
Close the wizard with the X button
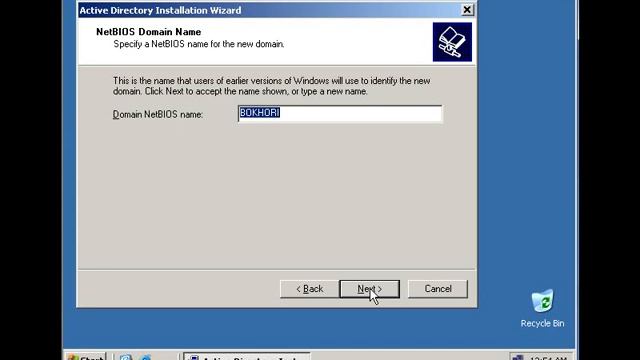[x=467, y=10]
